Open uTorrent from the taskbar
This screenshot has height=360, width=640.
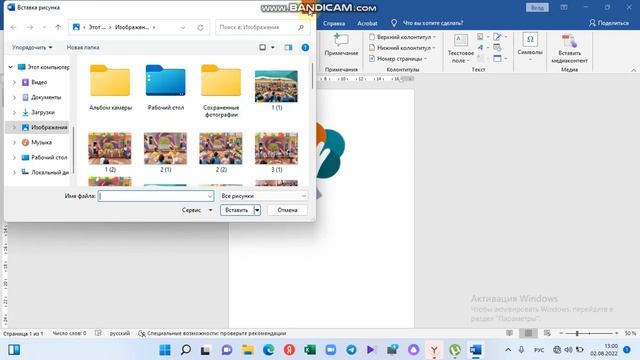(x=455, y=350)
